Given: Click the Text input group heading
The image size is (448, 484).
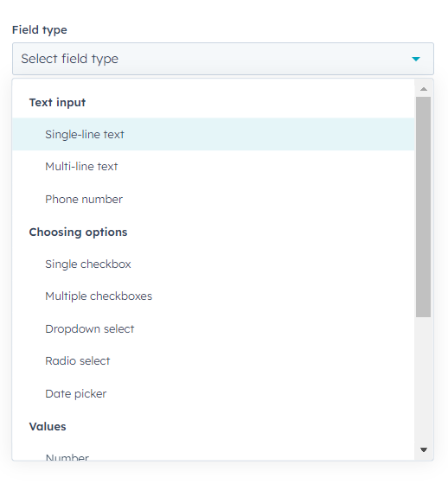Looking at the screenshot, I should click(57, 103).
